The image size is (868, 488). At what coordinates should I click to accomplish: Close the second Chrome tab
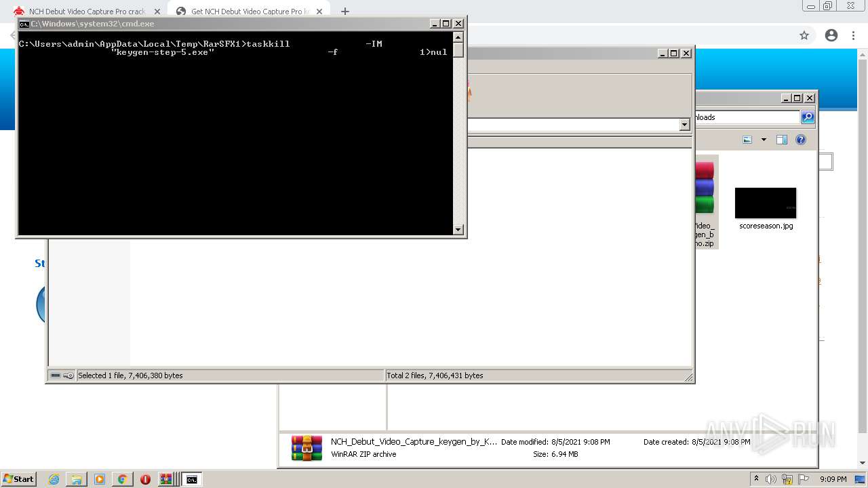319,12
